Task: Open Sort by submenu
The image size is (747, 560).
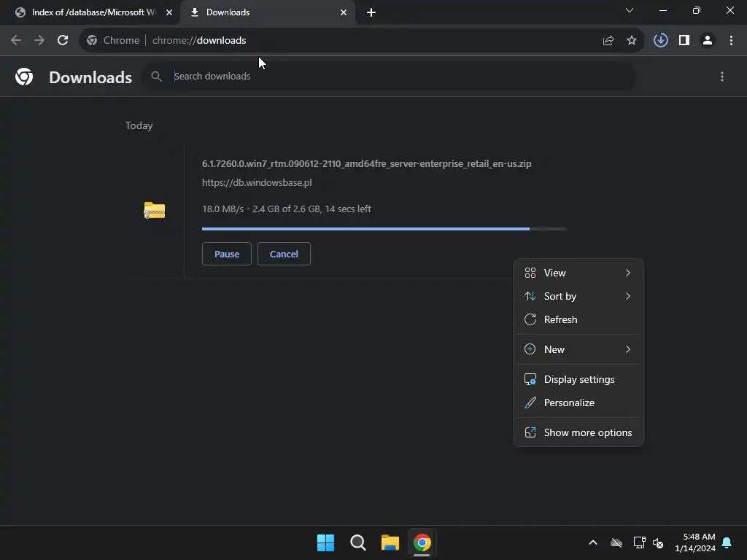Action: tap(578, 296)
